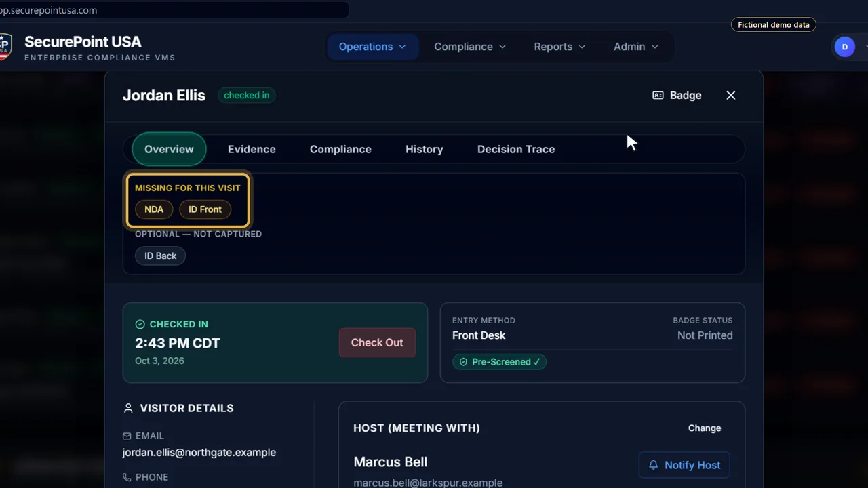Click host name Marcus Bell
The image size is (868, 488).
391,462
